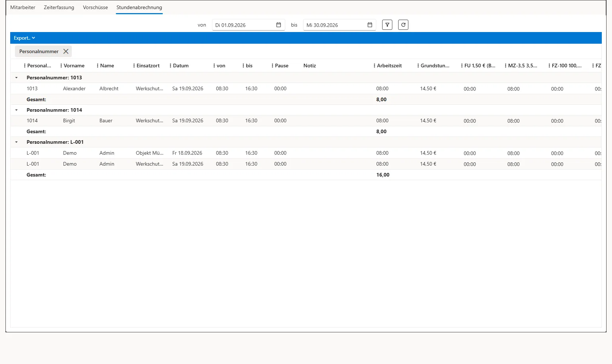Open column menu dots for Pause column

[x=272, y=66]
